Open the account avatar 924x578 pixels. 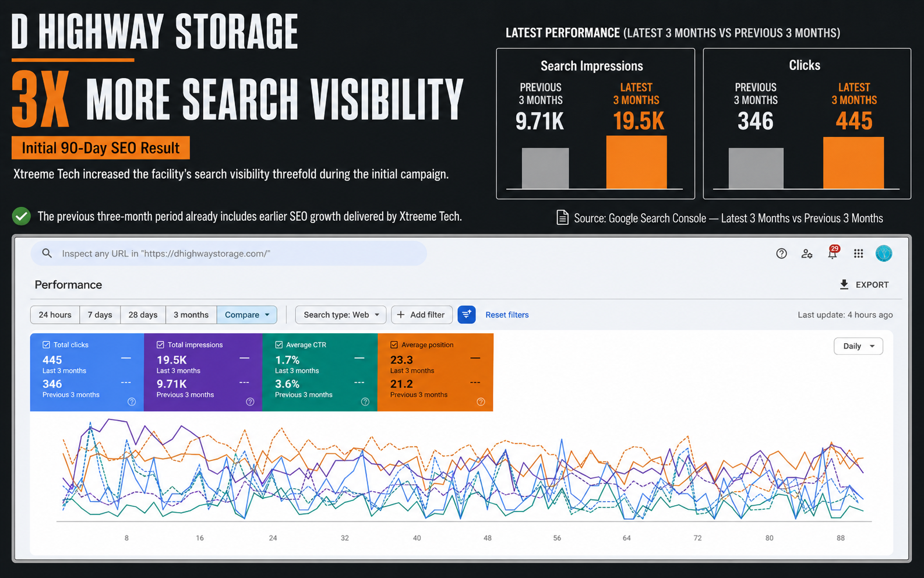coord(884,253)
